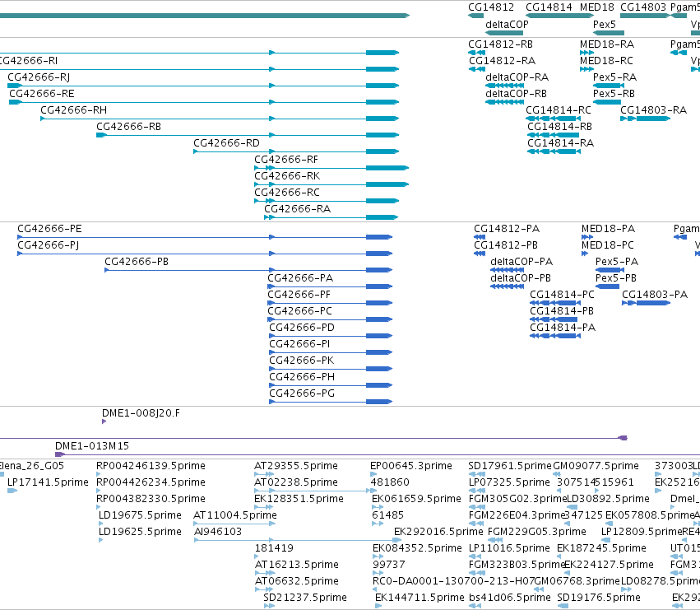This screenshot has height=610, width=700.
Task: Select the CG42666-PG protein label
Action: [302, 394]
